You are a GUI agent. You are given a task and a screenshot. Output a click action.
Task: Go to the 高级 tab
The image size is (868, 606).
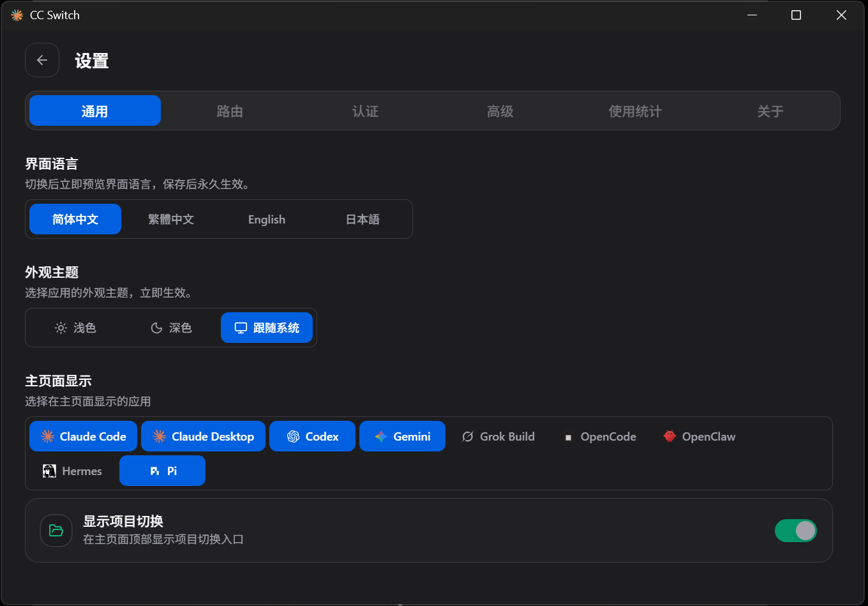click(500, 111)
